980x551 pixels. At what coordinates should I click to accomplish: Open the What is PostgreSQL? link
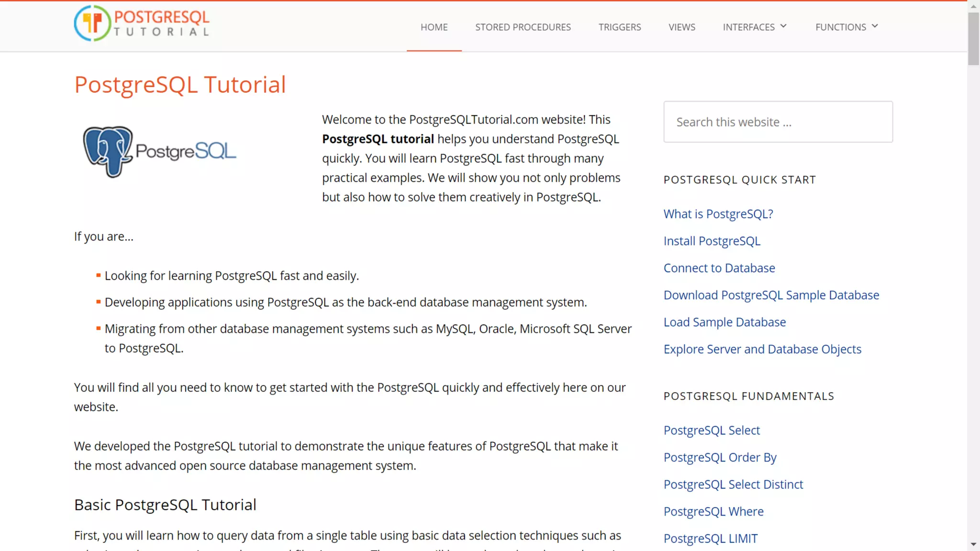(718, 214)
